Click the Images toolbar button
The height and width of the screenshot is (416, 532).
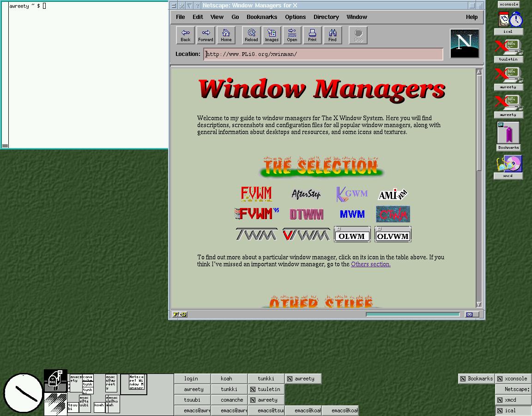click(x=272, y=35)
